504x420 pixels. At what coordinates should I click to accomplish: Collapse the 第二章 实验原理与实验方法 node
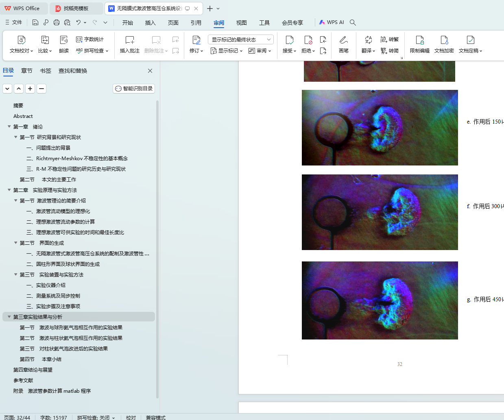click(9, 190)
